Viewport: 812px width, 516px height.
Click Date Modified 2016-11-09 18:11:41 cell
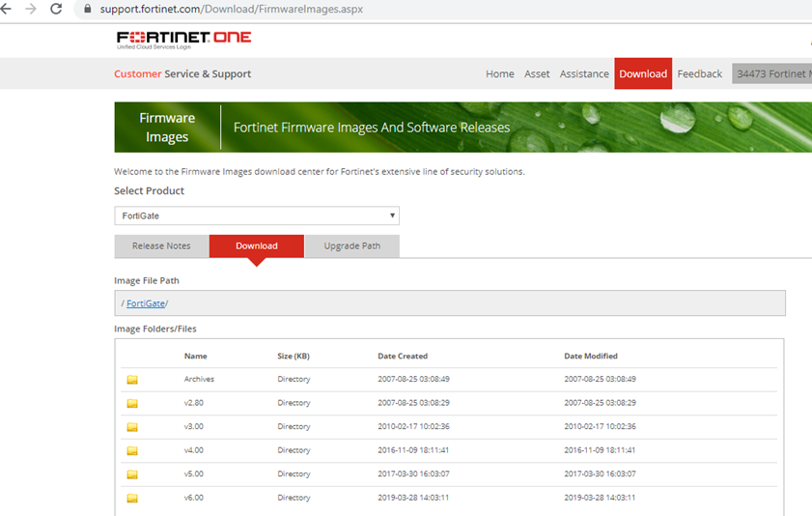pyautogui.click(x=600, y=450)
